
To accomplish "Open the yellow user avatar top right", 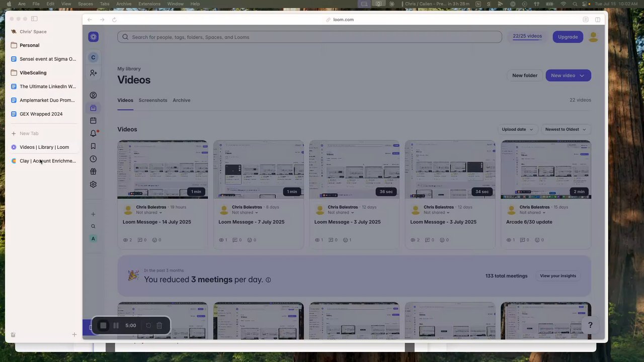I will (593, 37).
